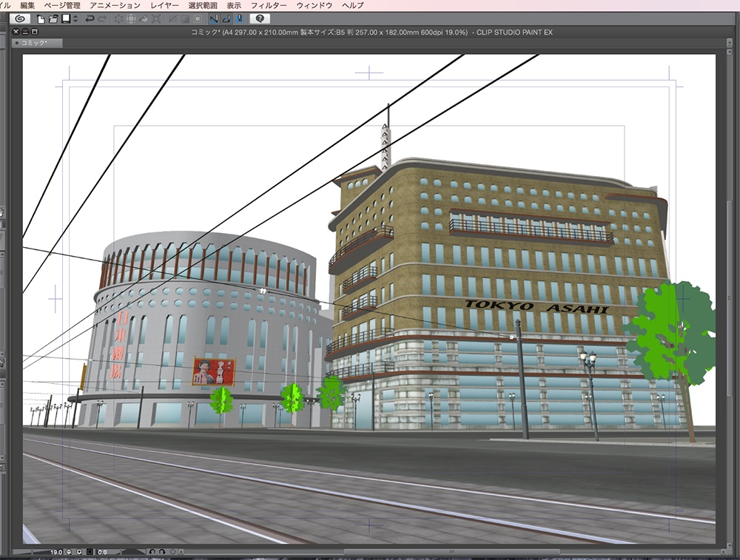Open the レイヤー menu
Screen dimensions: 740x560
164,5
